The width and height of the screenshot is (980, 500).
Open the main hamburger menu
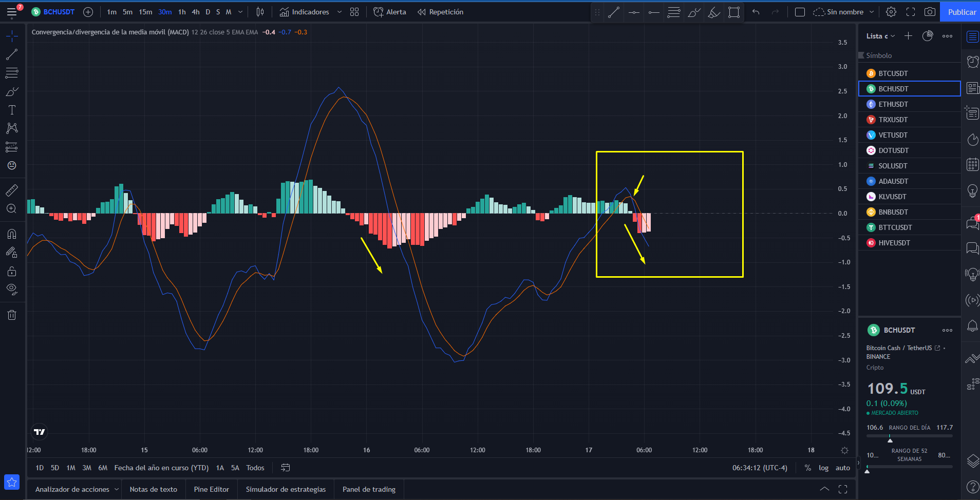(12, 12)
